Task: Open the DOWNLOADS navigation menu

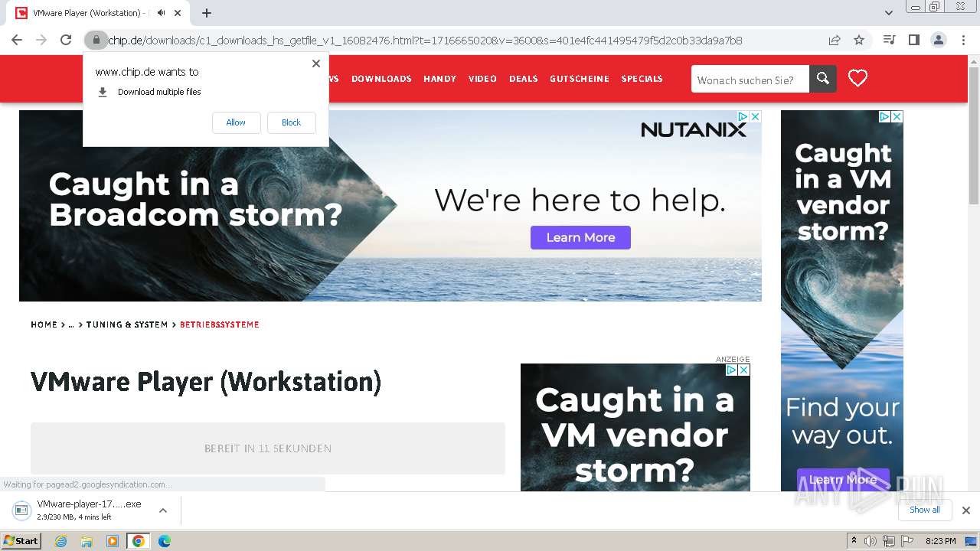Action: tap(381, 79)
